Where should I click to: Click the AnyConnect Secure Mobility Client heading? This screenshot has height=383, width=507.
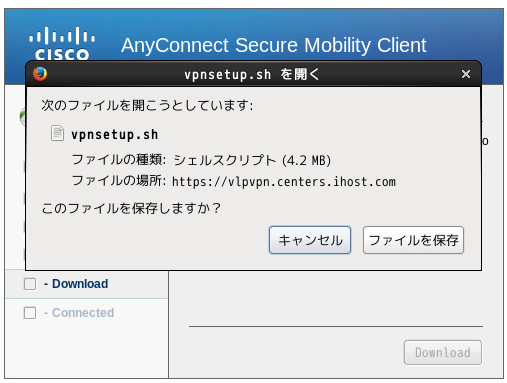pos(274,45)
